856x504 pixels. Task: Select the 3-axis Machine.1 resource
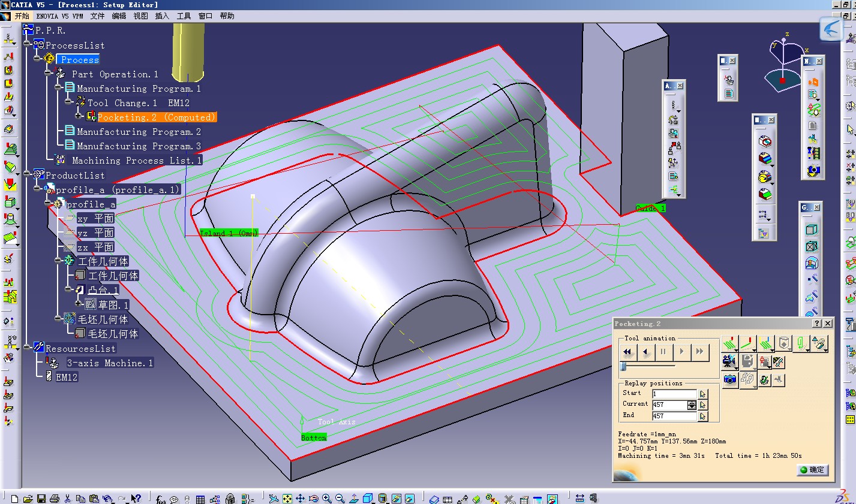pos(110,363)
